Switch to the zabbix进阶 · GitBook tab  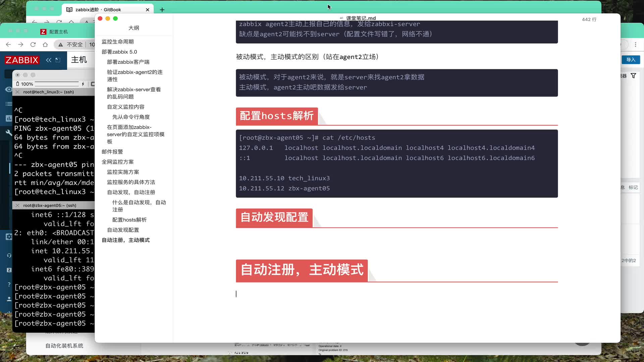tap(98, 10)
